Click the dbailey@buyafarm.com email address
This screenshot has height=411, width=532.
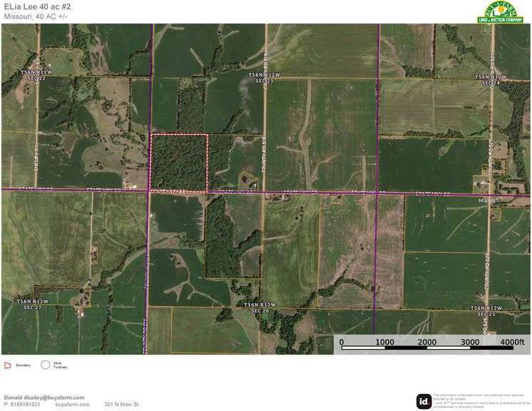click(53, 397)
